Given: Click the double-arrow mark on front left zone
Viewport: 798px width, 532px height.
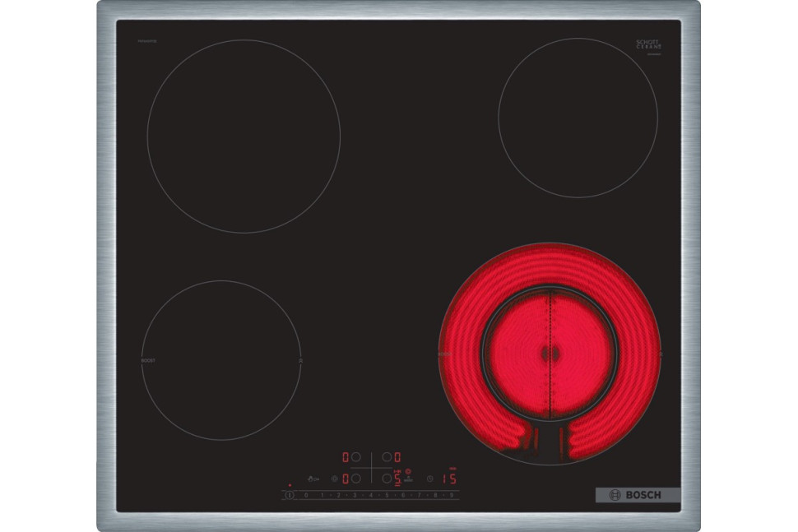Looking at the screenshot, I should pos(300,361).
